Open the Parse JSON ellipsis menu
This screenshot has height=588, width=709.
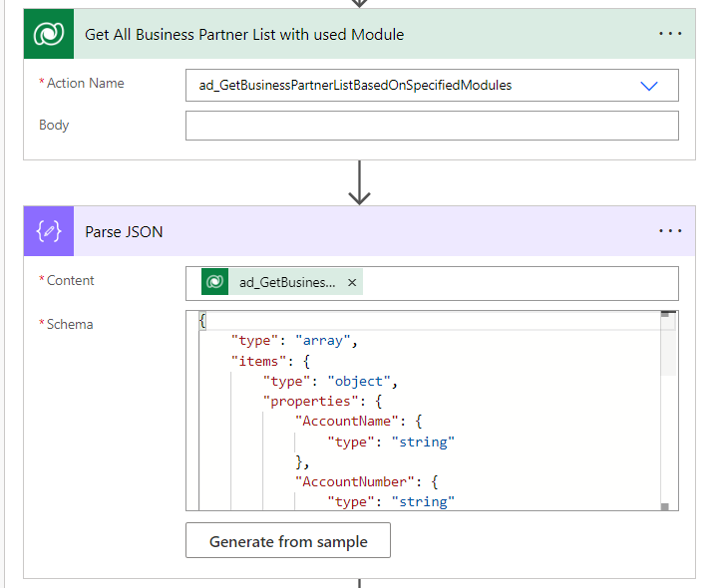coord(670,231)
